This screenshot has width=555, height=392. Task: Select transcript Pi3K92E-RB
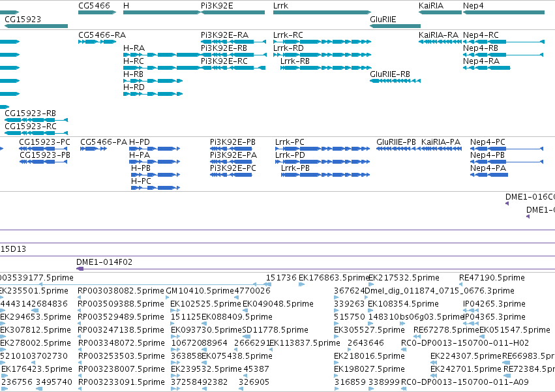coord(233,55)
